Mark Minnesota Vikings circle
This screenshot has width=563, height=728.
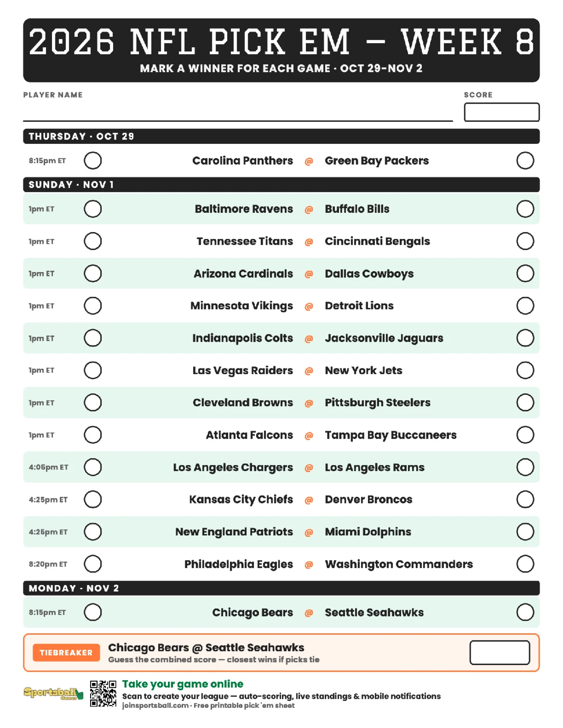[93, 306]
